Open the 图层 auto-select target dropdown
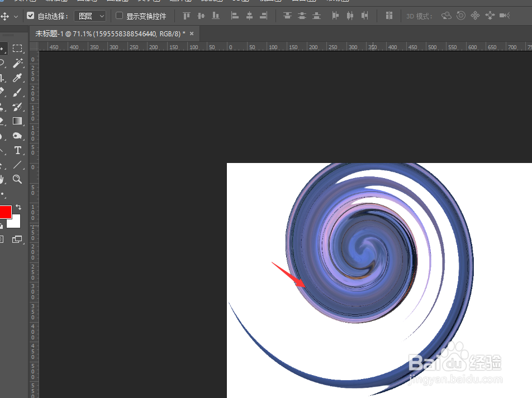The height and width of the screenshot is (398, 532). click(x=90, y=16)
